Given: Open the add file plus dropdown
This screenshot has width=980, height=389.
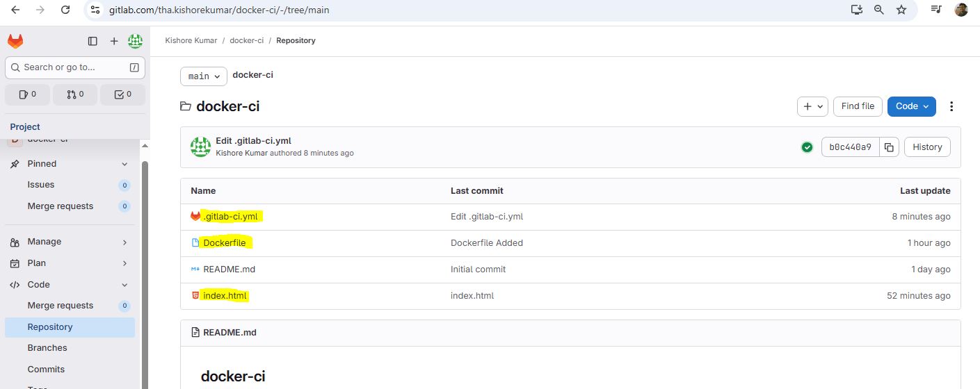Looking at the screenshot, I should click(x=812, y=106).
